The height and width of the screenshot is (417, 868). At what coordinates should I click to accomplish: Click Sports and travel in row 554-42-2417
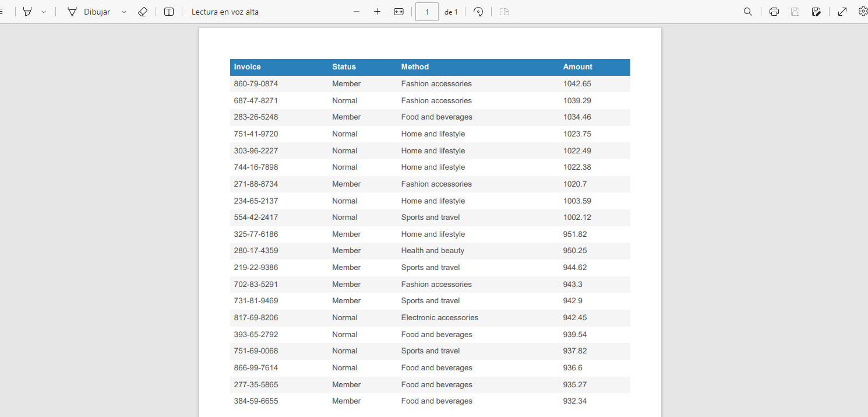tap(430, 218)
